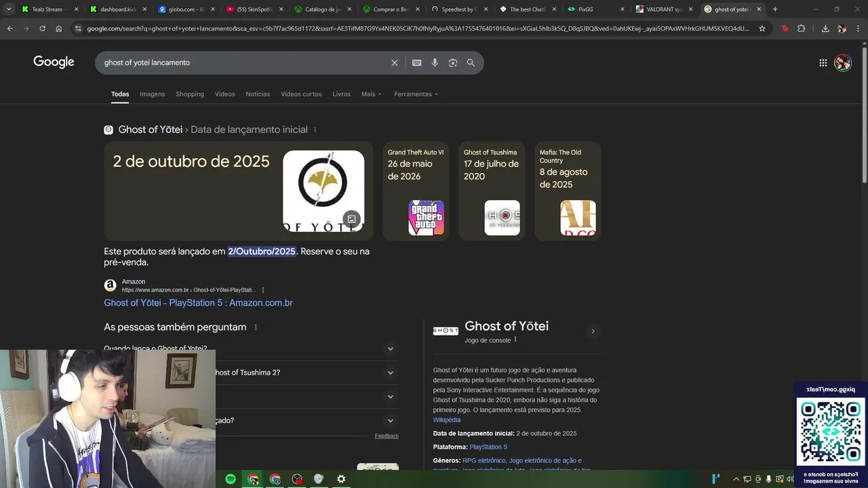Switch to the Notícias tab

(258, 94)
